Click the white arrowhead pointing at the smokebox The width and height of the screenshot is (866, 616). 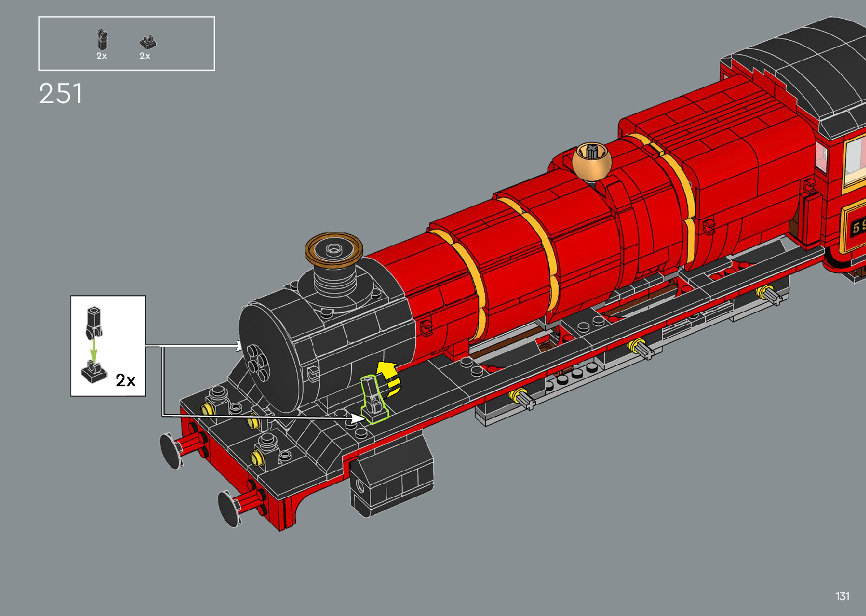click(x=239, y=346)
